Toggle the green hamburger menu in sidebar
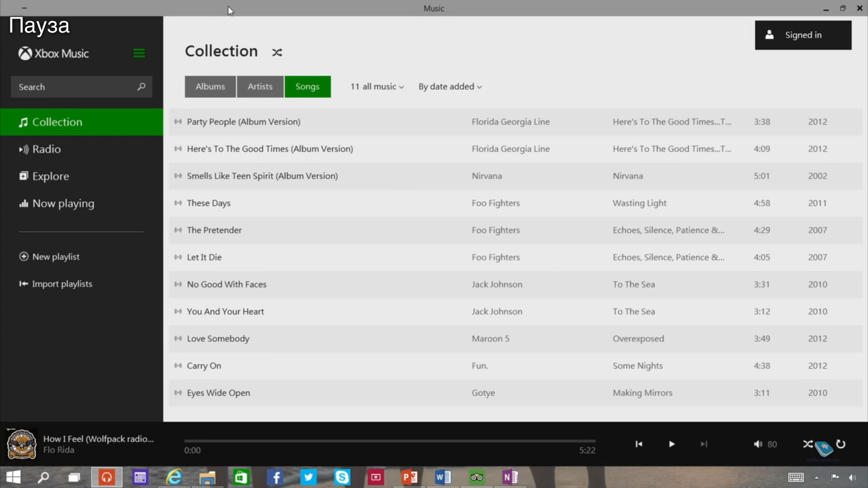868x488 pixels. 139,53
